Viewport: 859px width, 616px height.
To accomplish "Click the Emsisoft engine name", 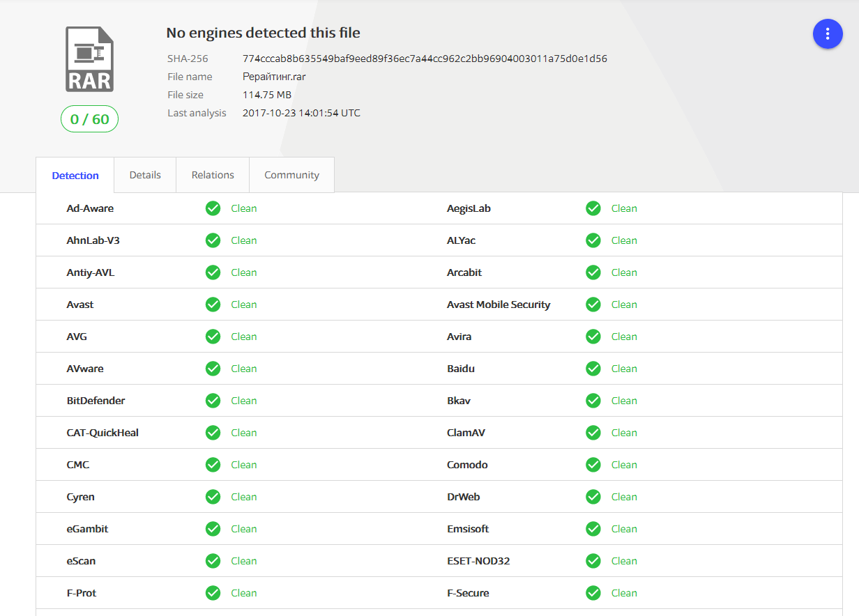I will tap(468, 529).
